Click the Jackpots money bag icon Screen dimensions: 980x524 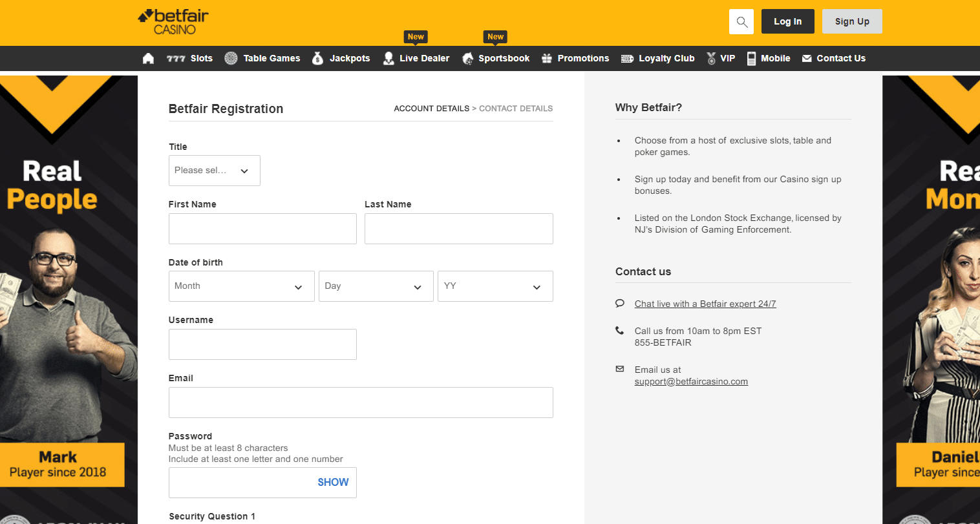[317, 58]
